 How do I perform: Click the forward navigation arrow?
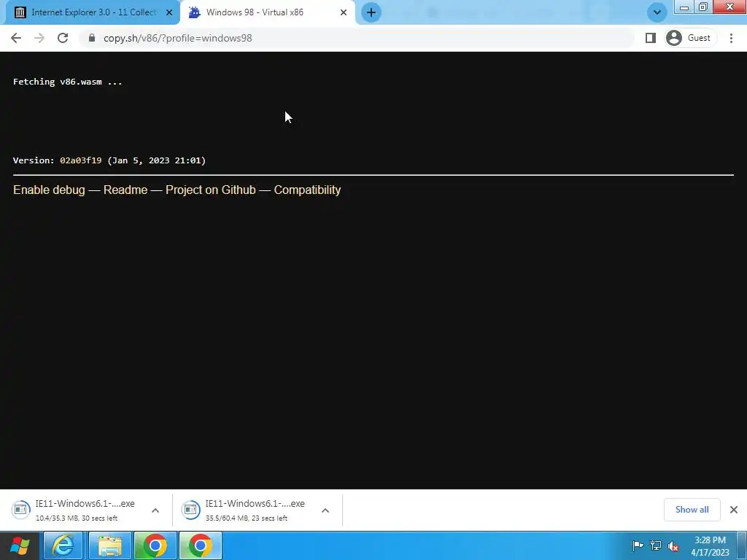39,38
